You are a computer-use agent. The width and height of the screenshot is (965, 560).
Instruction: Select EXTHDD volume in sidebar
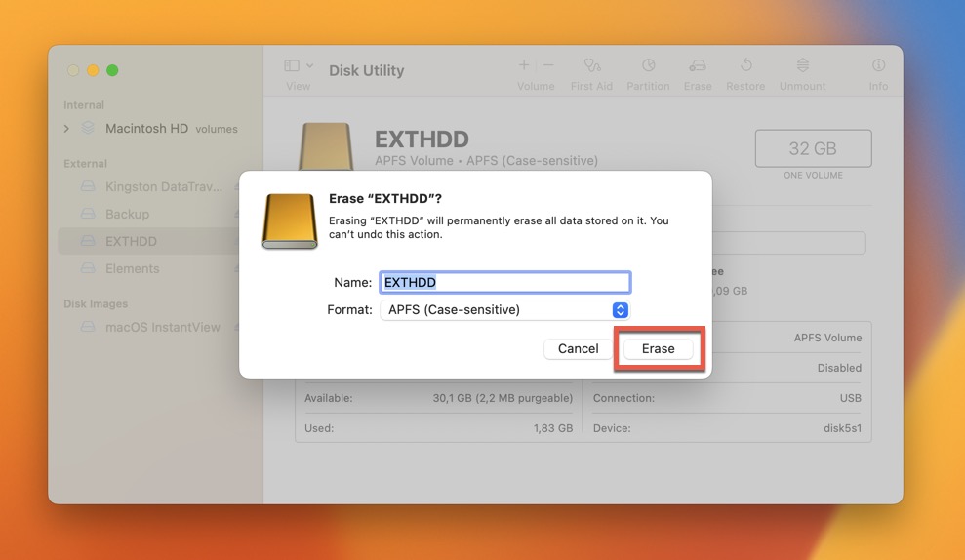click(x=131, y=241)
